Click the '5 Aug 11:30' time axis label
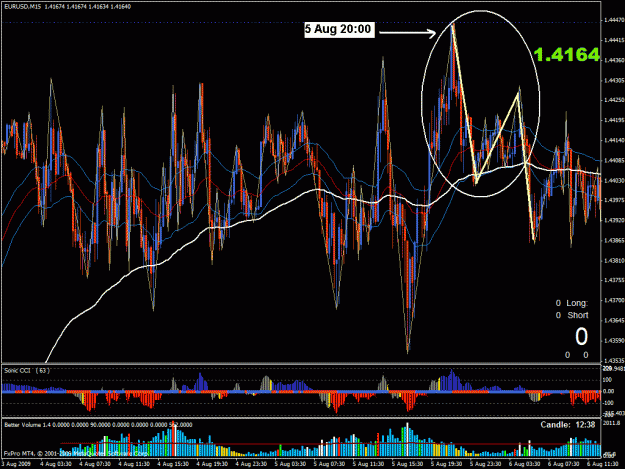The width and height of the screenshot is (625, 469). pyautogui.click(x=368, y=464)
